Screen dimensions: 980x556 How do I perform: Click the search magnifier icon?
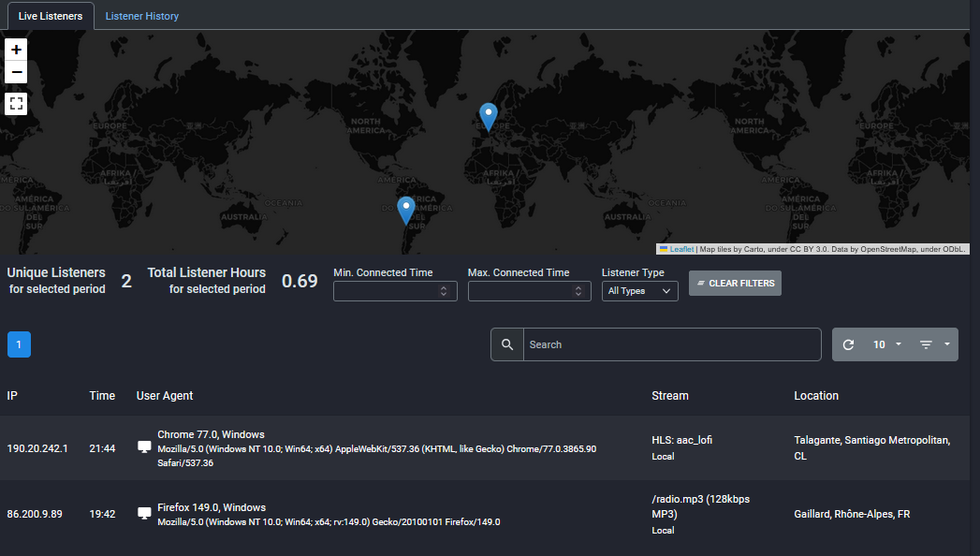coord(507,344)
